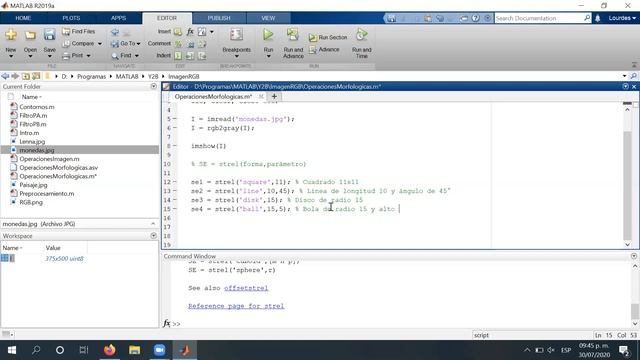Click the New file icon
Screen dimensions: 640x360
pyautogui.click(x=11, y=35)
